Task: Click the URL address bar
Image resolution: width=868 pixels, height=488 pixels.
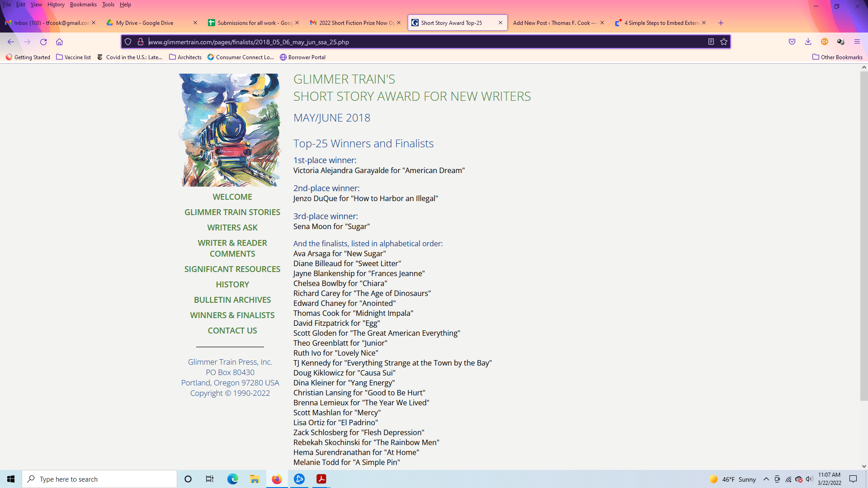Action: click(425, 42)
